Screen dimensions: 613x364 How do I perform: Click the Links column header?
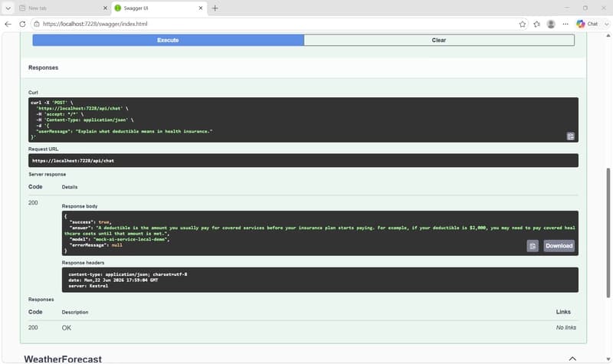coord(563,312)
